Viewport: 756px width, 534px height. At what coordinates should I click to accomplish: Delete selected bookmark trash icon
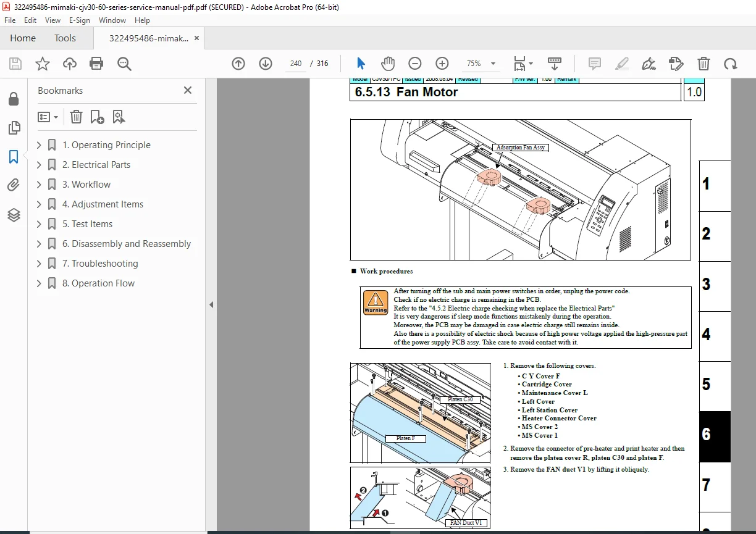tap(76, 117)
